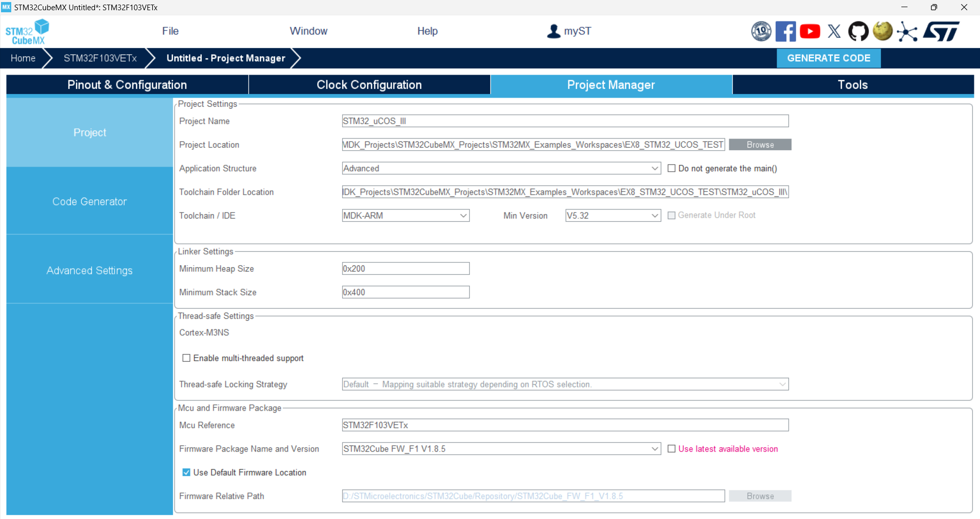The image size is (980, 519).
Task: Click the Project Name input field
Action: (565, 121)
